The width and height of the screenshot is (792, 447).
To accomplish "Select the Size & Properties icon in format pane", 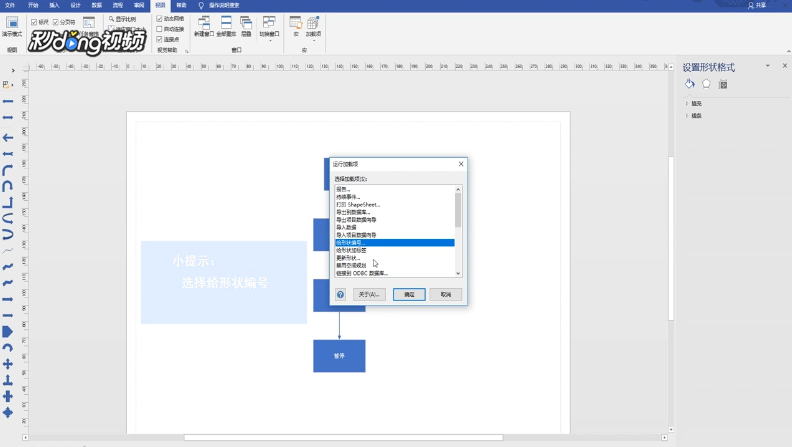I will pyautogui.click(x=723, y=84).
